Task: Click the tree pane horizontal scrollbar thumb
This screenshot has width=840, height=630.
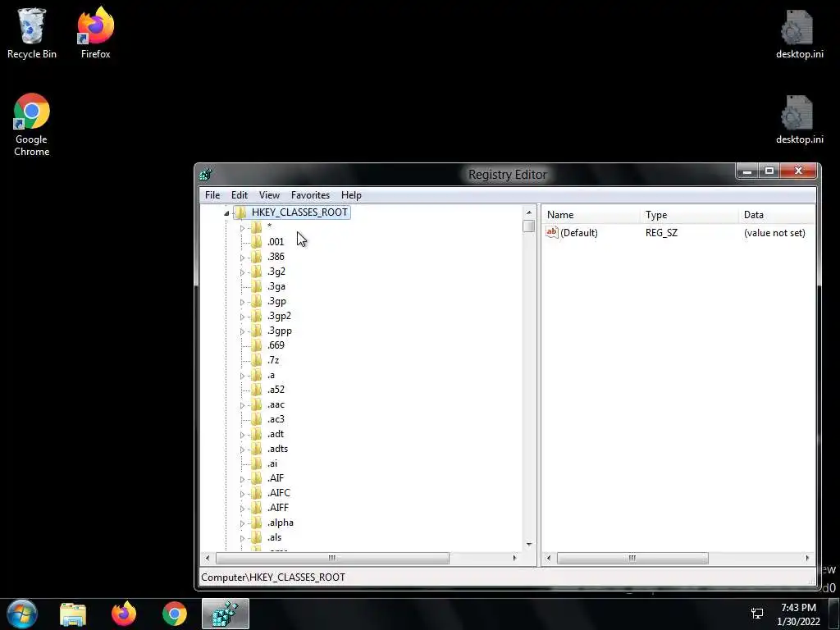Action: (x=332, y=558)
